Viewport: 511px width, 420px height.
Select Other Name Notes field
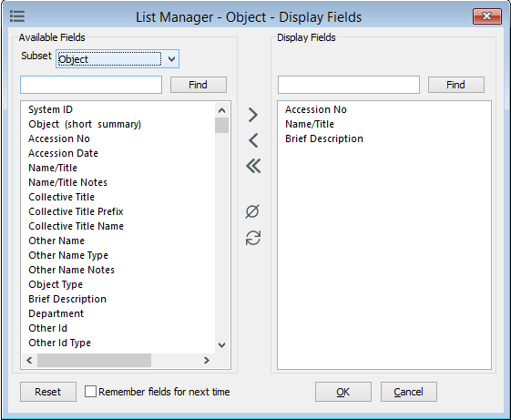coord(71,270)
